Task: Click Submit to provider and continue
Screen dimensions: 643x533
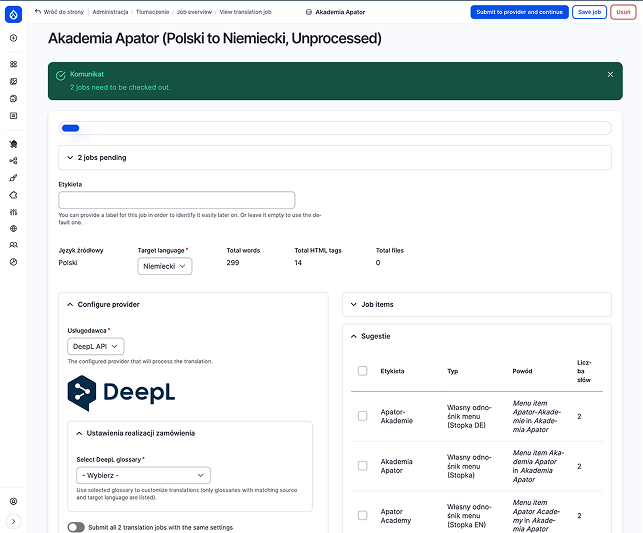Action: [520, 12]
